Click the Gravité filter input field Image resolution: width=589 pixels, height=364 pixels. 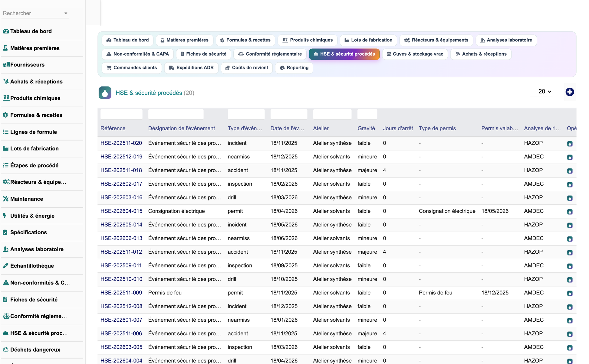point(367,114)
